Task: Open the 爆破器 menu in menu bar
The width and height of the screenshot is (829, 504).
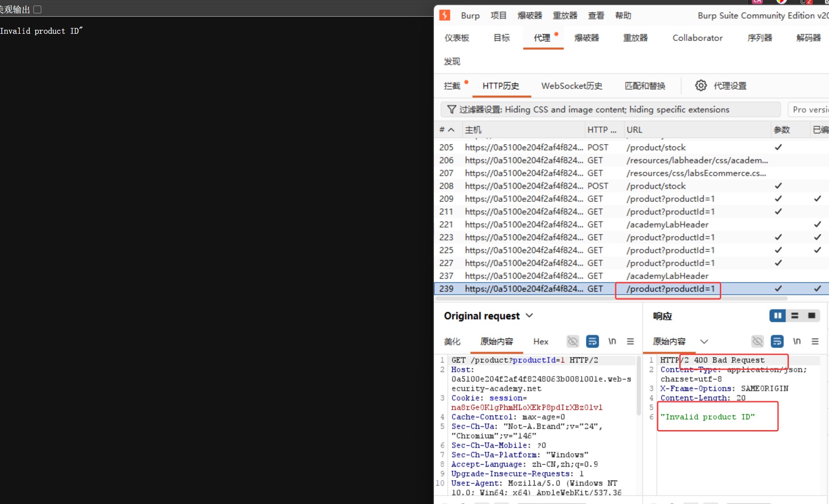Action: [x=530, y=15]
